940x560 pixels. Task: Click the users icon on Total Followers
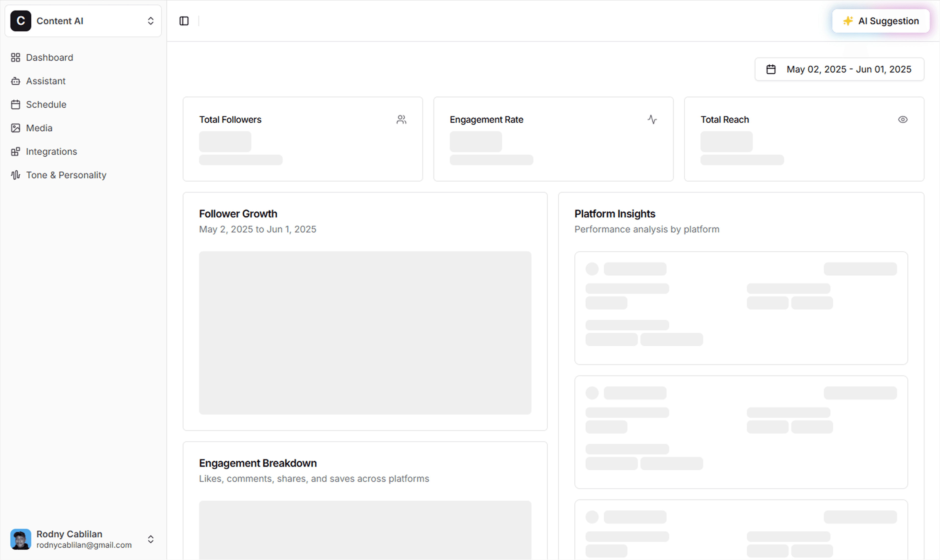[401, 120]
